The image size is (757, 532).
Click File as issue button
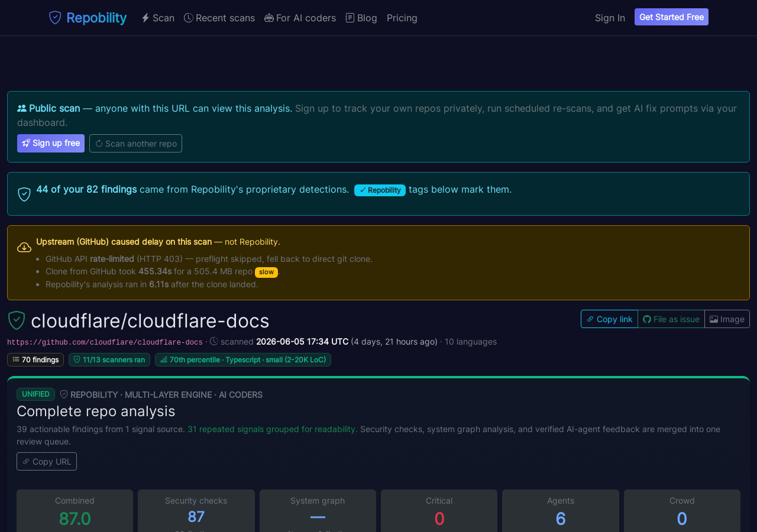671,319
